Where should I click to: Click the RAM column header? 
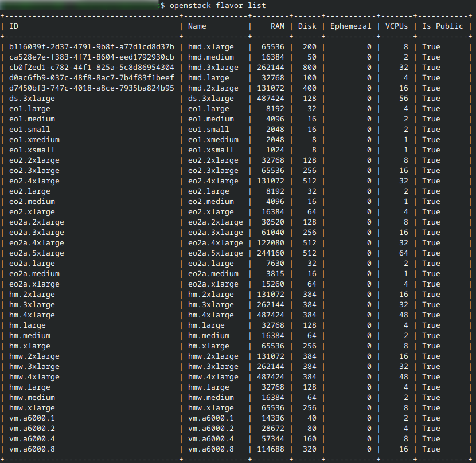pyautogui.click(x=278, y=26)
